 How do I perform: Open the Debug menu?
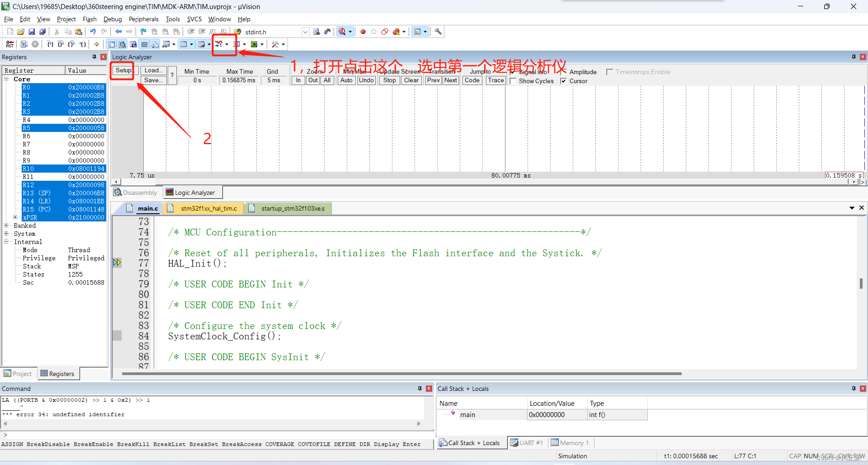[113, 19]
